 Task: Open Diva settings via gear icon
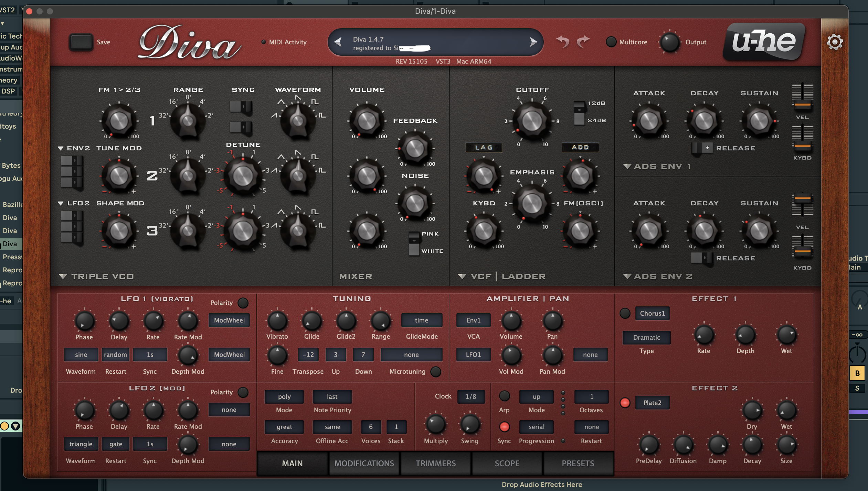tap(835, 42)
